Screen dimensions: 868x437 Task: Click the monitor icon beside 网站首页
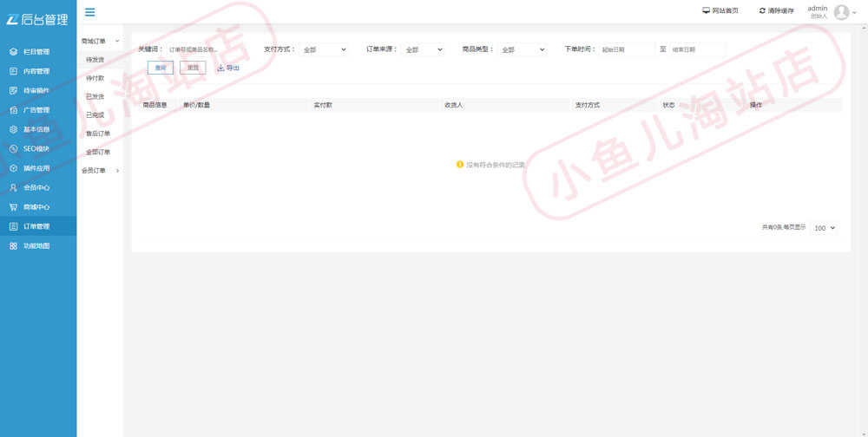(x=706, y=10)
